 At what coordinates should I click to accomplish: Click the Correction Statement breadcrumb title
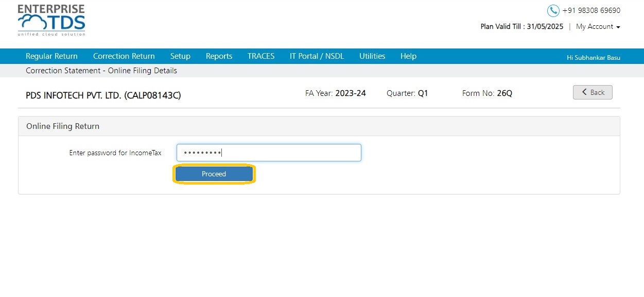point(101,71)
